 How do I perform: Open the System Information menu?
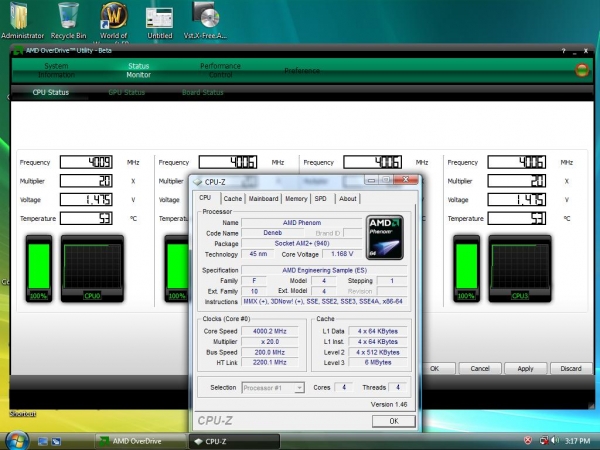55,70
